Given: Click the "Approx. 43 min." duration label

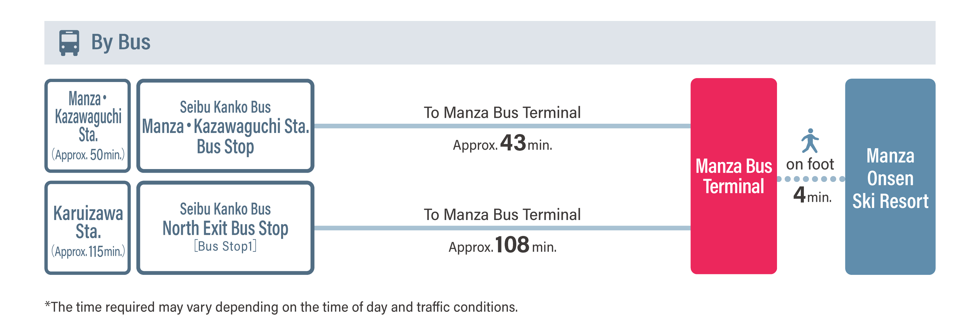Looking at the screenshot, I should [502, 144].
